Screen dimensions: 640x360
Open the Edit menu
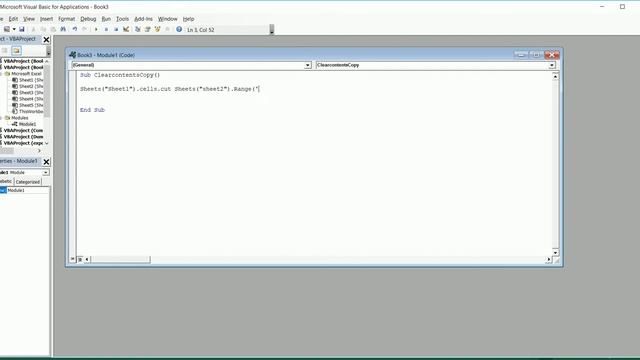[13, 19]
